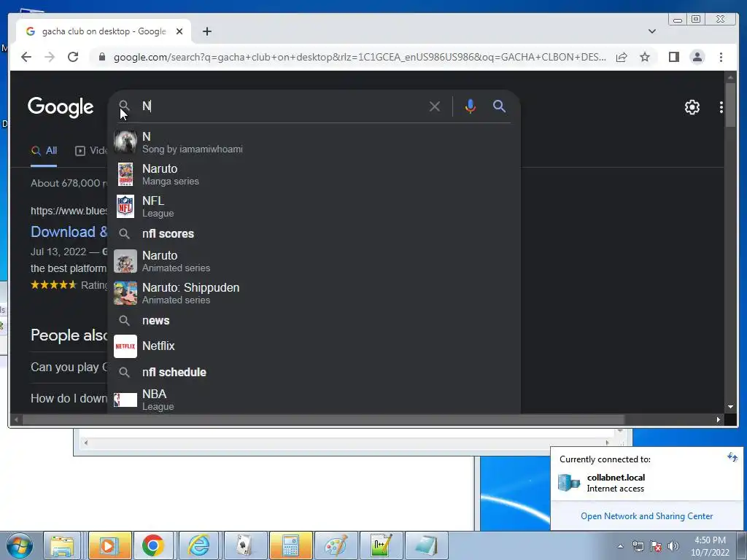Expand the 'How do I down' question
This screenshot has width=747, height=560.
coord(69,399)
